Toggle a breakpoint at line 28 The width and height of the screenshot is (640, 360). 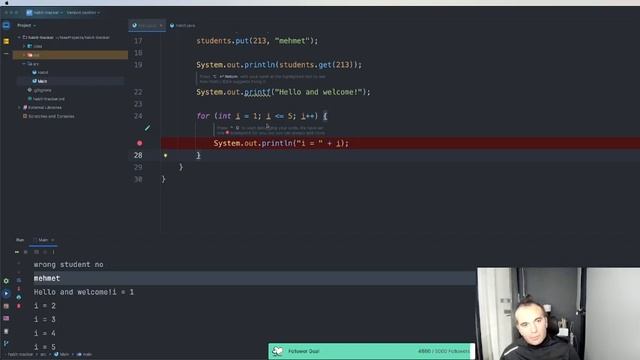pos(138,156)
